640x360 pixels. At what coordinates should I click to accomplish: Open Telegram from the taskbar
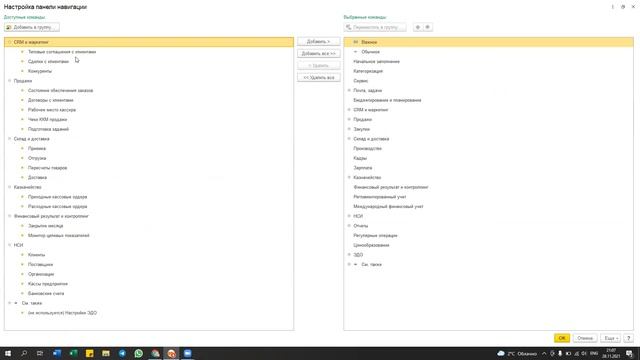[122, 353]
